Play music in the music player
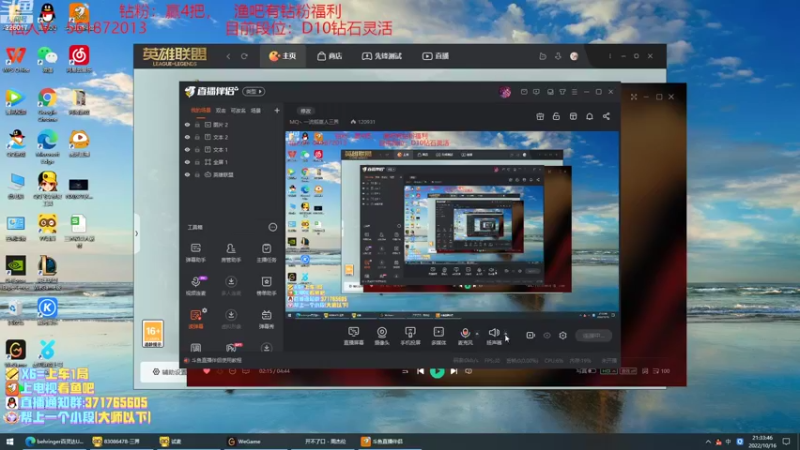This screenshot has width=800, height=450. (x=437, y=371)
